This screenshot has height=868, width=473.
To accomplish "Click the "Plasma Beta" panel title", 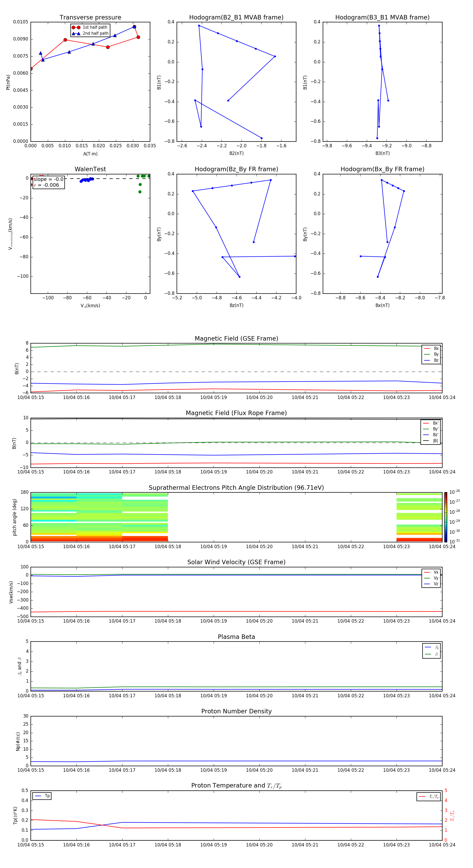I will pos(236,637).
